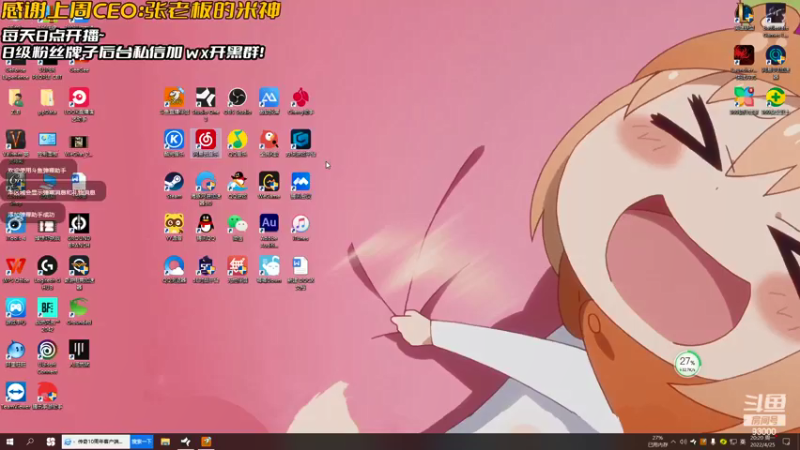
Task: Open the TeamViewer shortcut
Action: point(16,392)
